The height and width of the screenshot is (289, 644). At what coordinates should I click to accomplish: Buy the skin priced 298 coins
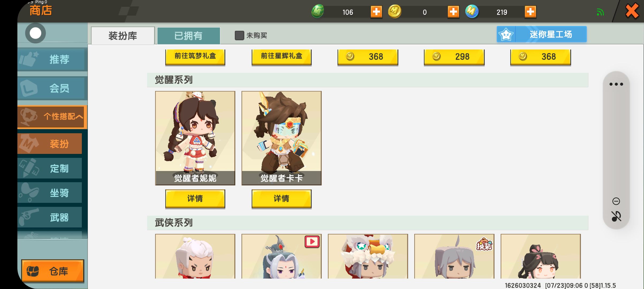(x=454, y=56)
